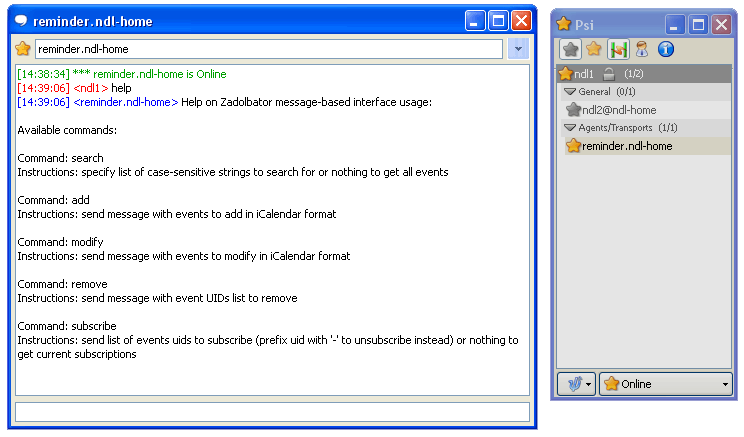Open the Online status dropdown
Image resolution: width=744 pixels, height=437 pixels.
click(x=666, y=383)
